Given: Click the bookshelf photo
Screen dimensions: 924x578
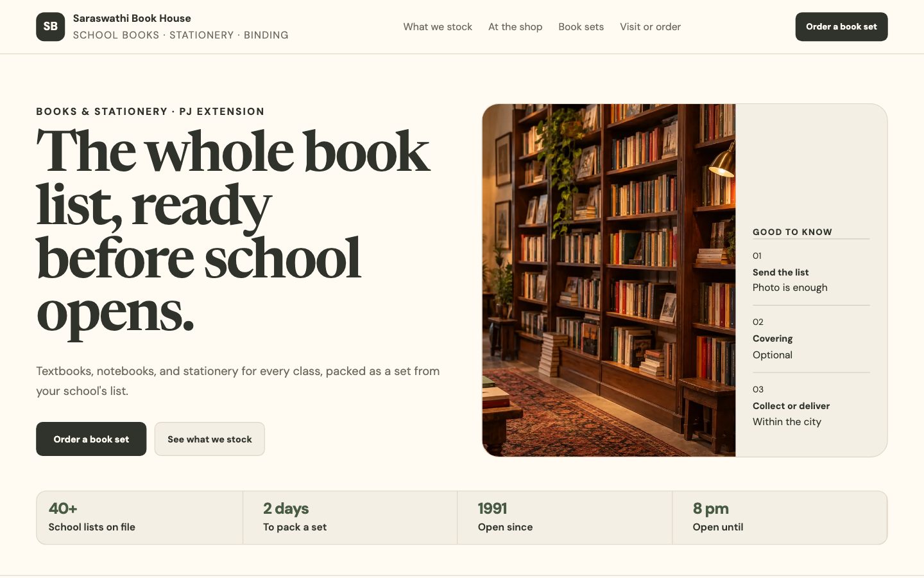Looking at the screenshot, I should point(609,280).
